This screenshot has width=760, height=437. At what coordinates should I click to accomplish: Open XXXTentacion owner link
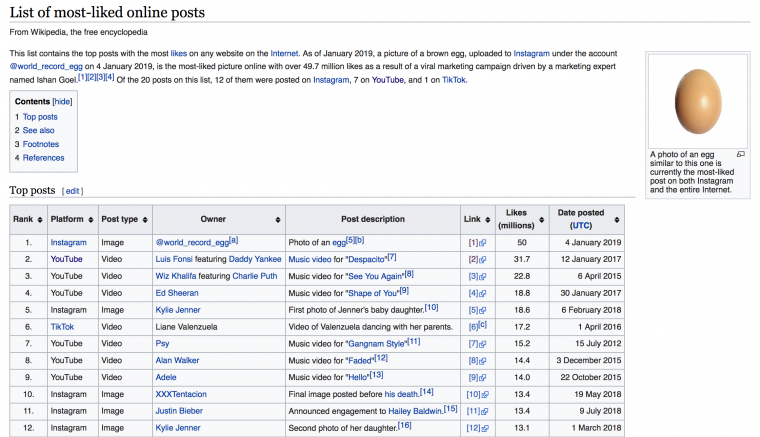click(181, 394)
